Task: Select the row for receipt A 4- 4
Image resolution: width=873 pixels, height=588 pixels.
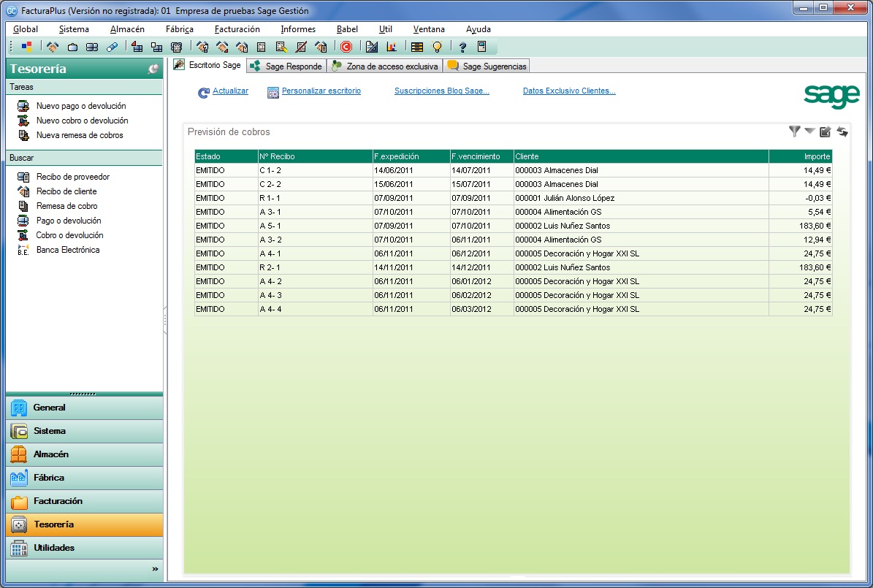Action: [513, 309]
